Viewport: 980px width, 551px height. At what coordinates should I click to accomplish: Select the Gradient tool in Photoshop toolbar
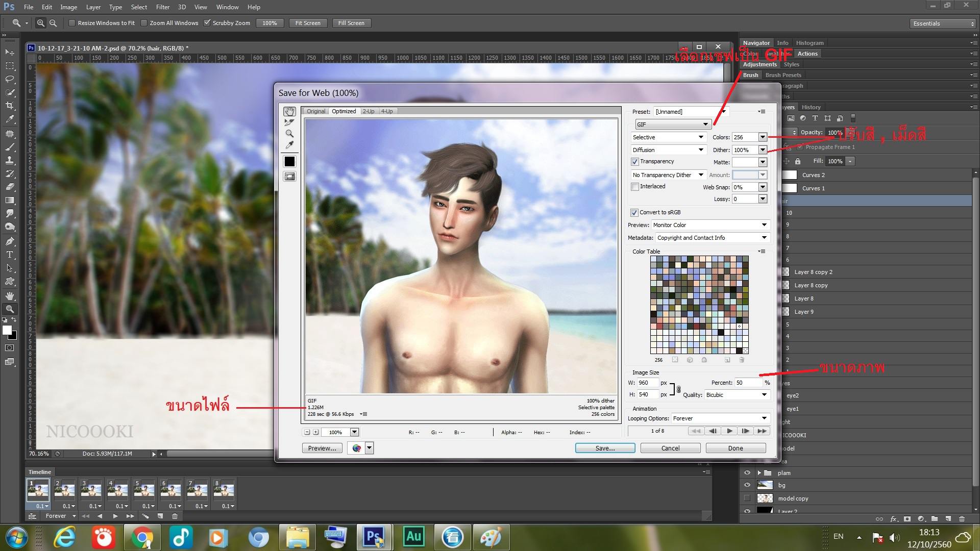(10, 200)
